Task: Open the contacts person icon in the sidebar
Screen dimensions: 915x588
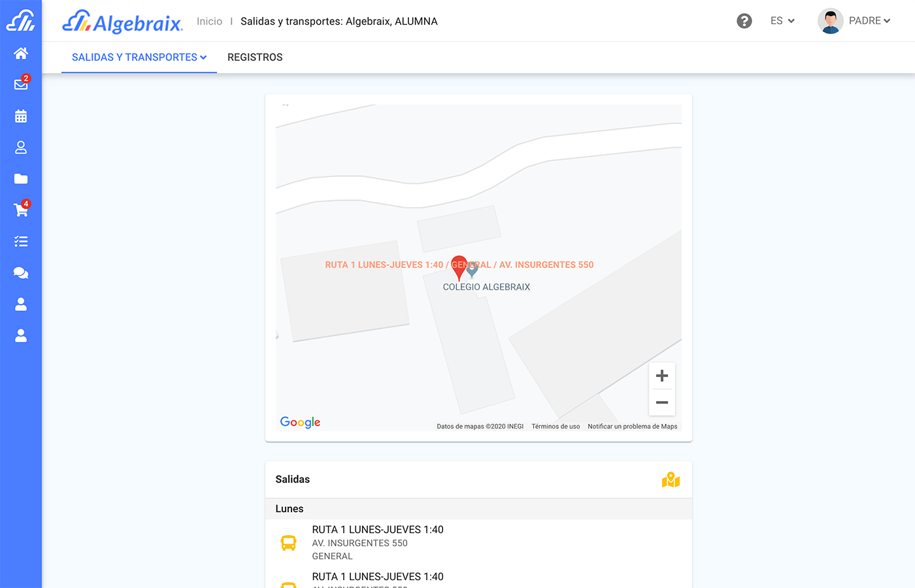Action: [x=20, y=147]
